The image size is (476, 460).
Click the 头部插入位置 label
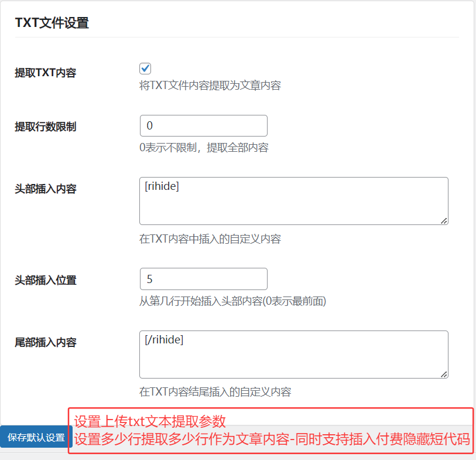tap(45, 280)
